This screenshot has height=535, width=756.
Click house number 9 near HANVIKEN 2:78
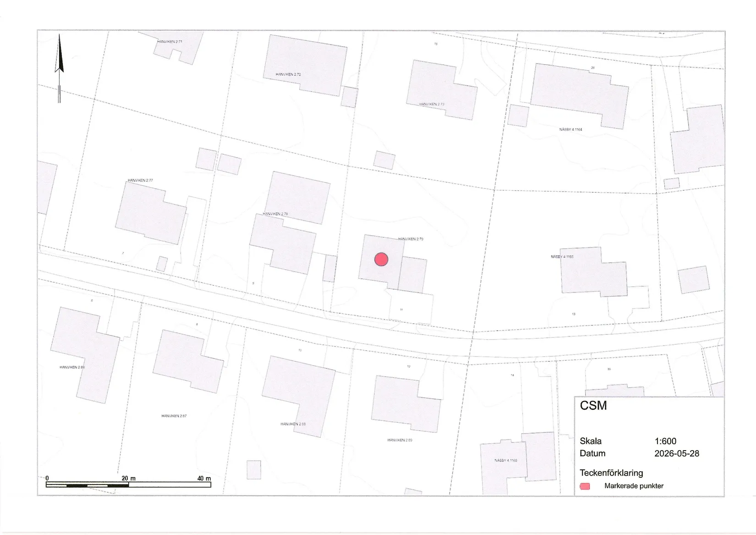click(x=253, y=283)
